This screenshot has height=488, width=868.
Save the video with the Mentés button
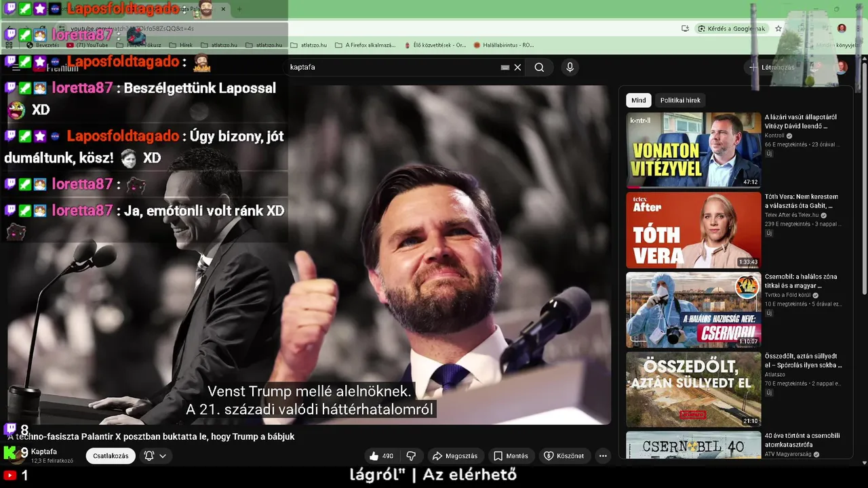click(x=511, y=456)
